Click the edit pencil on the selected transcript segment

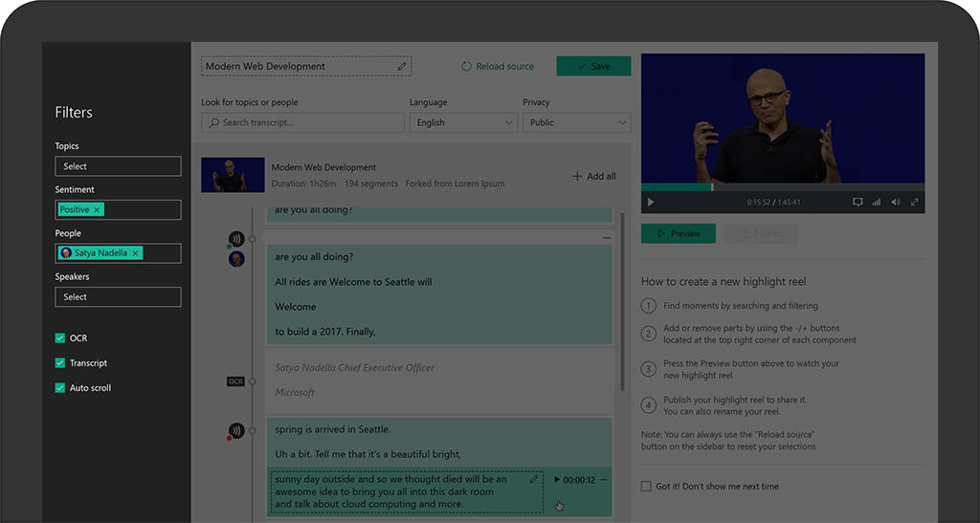click(x=534, y=479)
